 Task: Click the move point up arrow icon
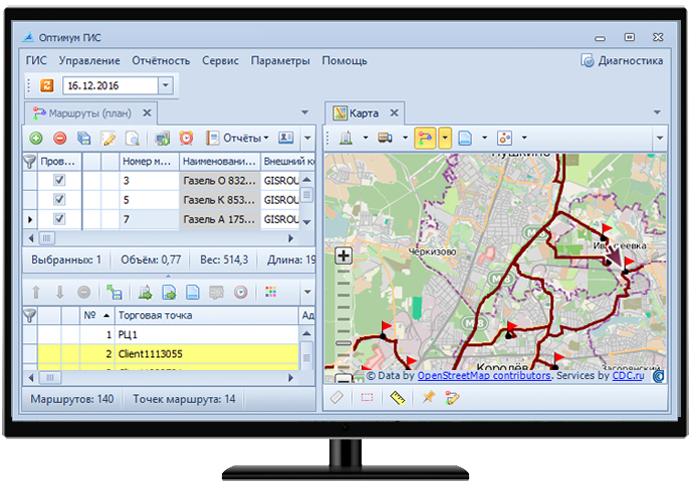(x=36, y=292)
